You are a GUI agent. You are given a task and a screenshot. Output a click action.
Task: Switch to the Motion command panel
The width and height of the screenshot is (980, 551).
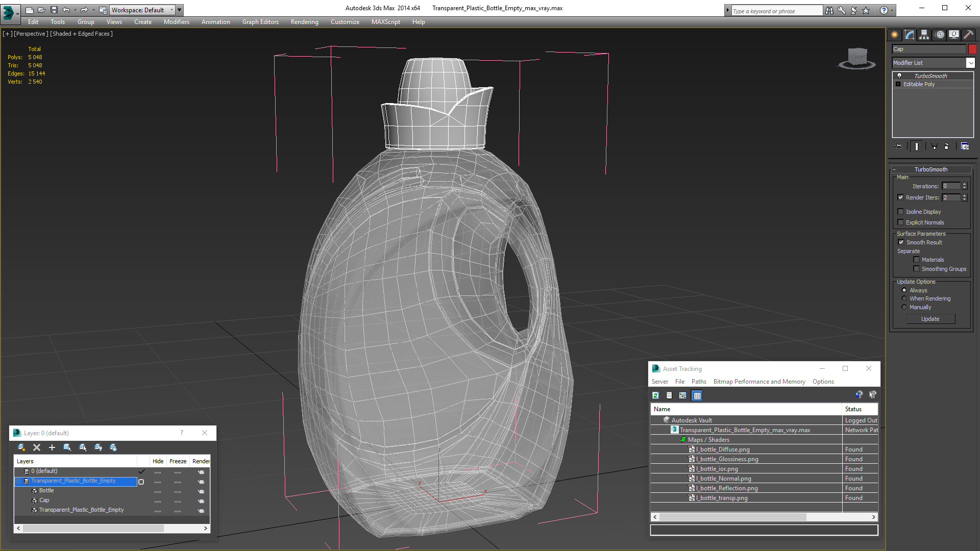coord(939,35)
